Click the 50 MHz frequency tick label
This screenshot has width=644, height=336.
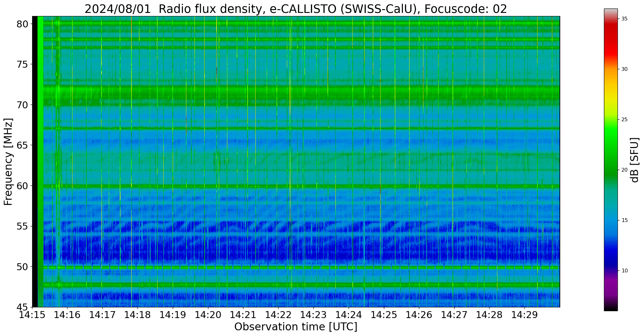pos(23,267)
